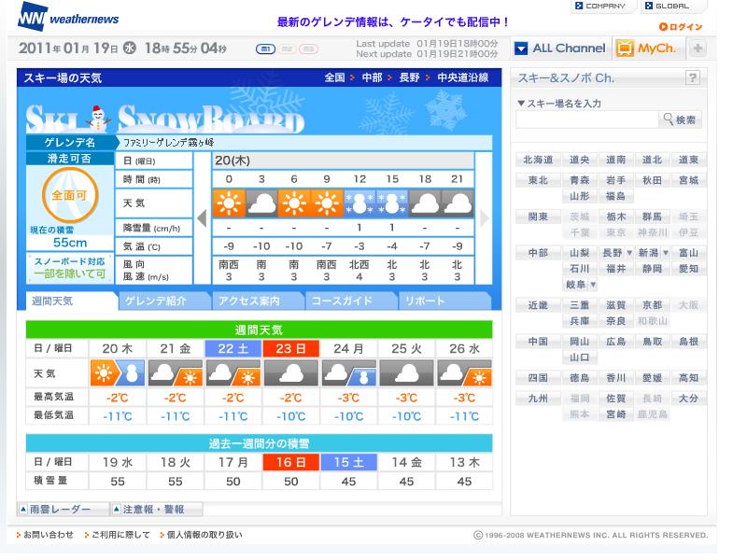Switch to the アクセス案内 tab
Screen dimensions: 747x560
coord(256,301)
